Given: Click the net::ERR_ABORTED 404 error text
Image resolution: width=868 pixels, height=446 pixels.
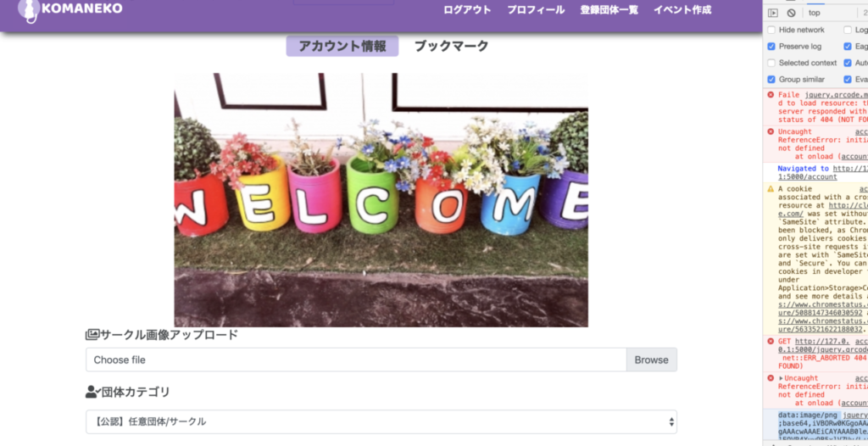Looking at the screenshot, I should (825, 358).
